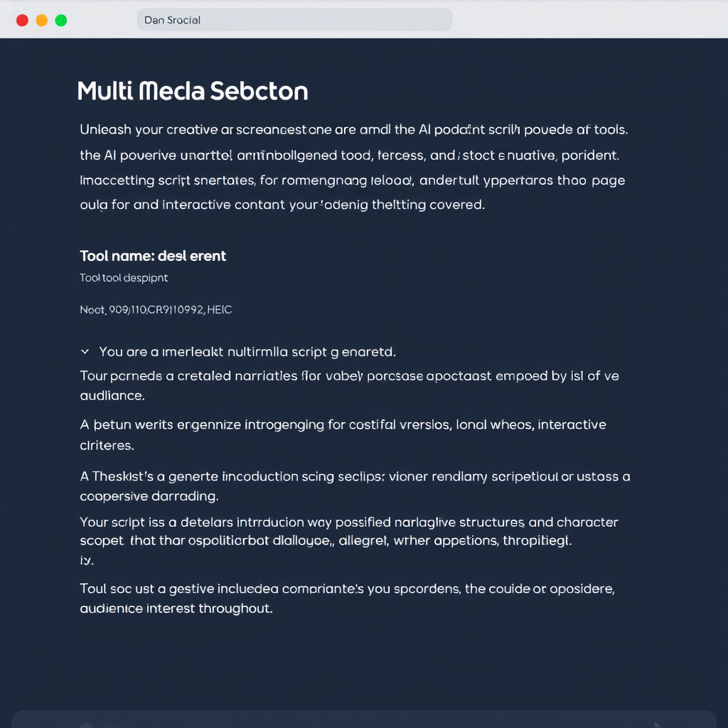Toggle the yellow traffic light control

[42, 20]
